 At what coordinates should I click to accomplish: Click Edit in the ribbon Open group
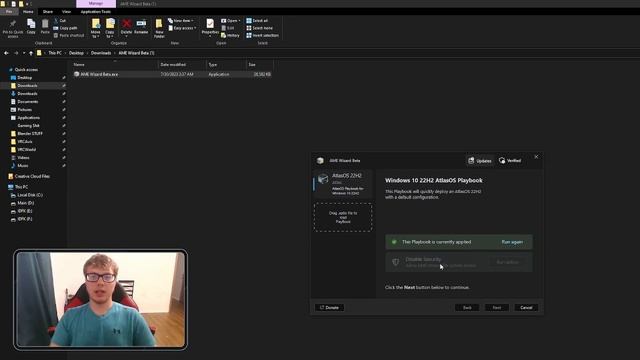pyautogui.click(x=228, y=28)
